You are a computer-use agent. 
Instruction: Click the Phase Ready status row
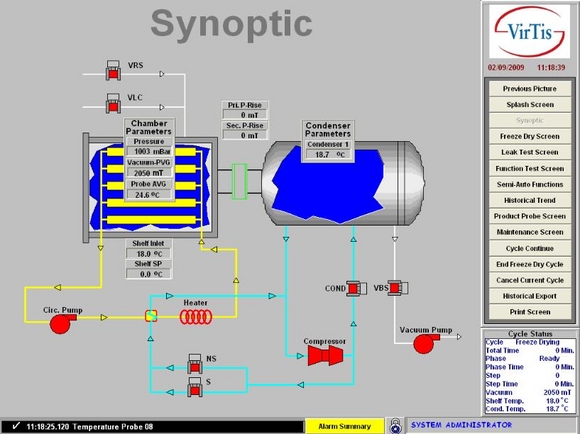(530, 359)
